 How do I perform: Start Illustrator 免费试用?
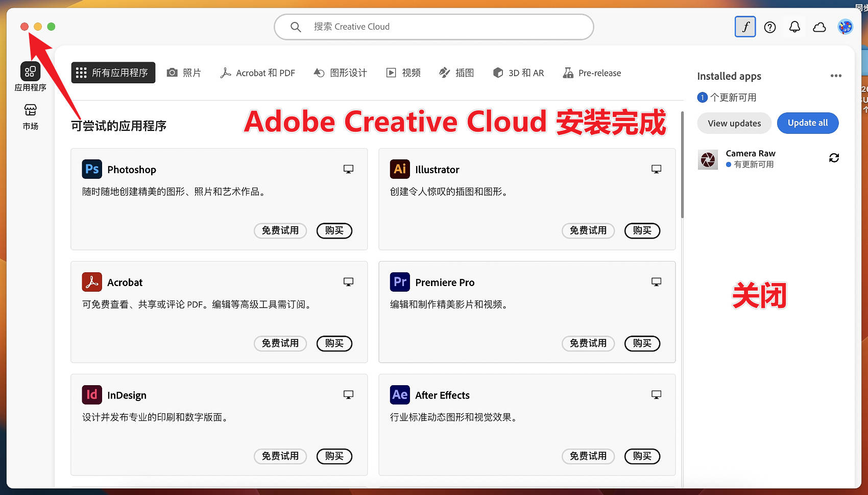point(588,230)
